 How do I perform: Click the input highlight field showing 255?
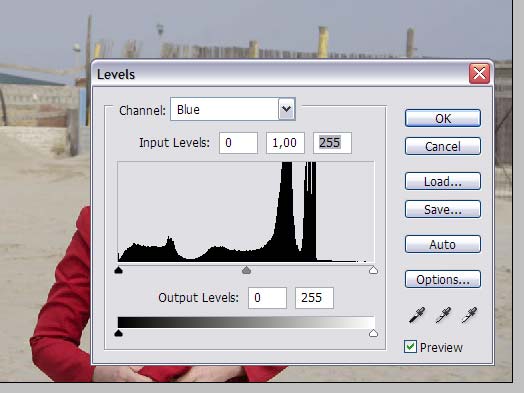point(332,143)
